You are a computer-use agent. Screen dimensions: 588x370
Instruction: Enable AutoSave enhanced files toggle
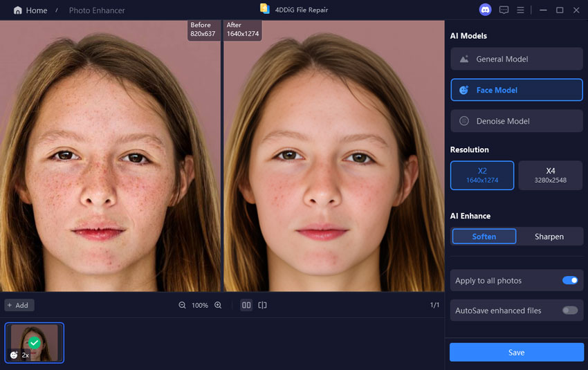point(569,311)
